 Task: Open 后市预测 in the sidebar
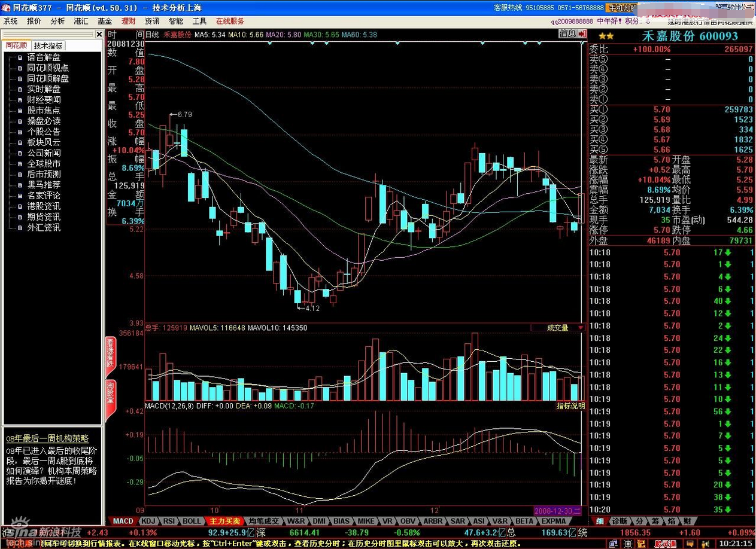[x=44, y=175]
